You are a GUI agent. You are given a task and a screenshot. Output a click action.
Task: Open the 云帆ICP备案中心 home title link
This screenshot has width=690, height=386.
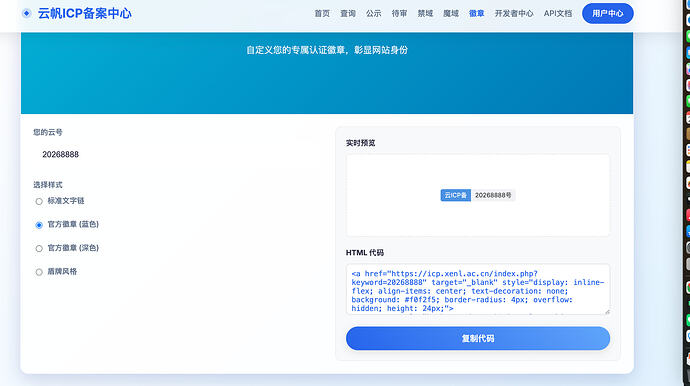[84, 13]
